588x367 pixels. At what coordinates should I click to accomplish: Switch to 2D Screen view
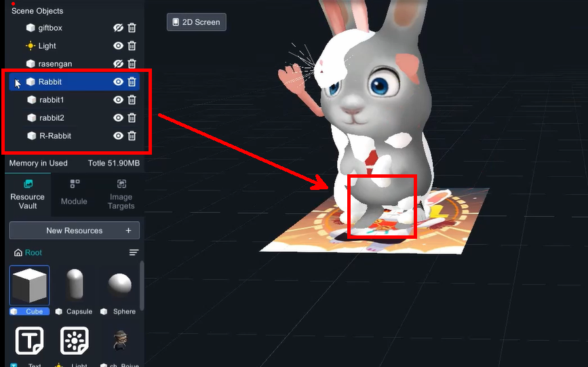197,22
